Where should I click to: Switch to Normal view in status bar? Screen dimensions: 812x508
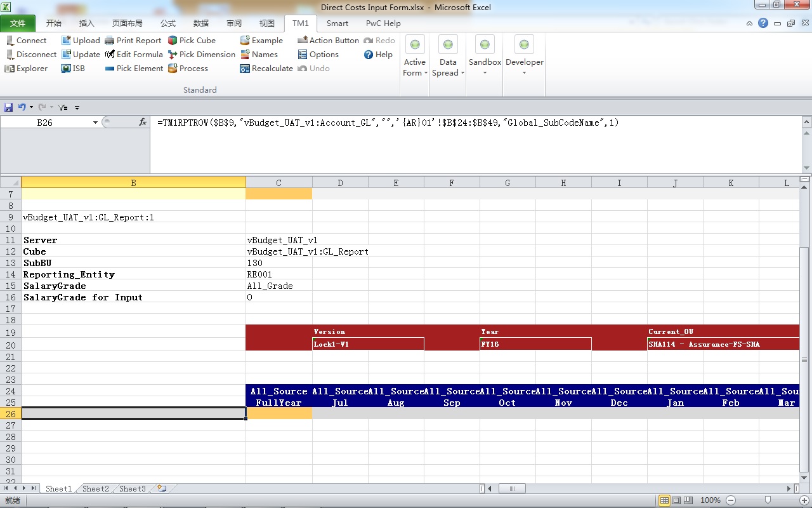coord(664,500)
